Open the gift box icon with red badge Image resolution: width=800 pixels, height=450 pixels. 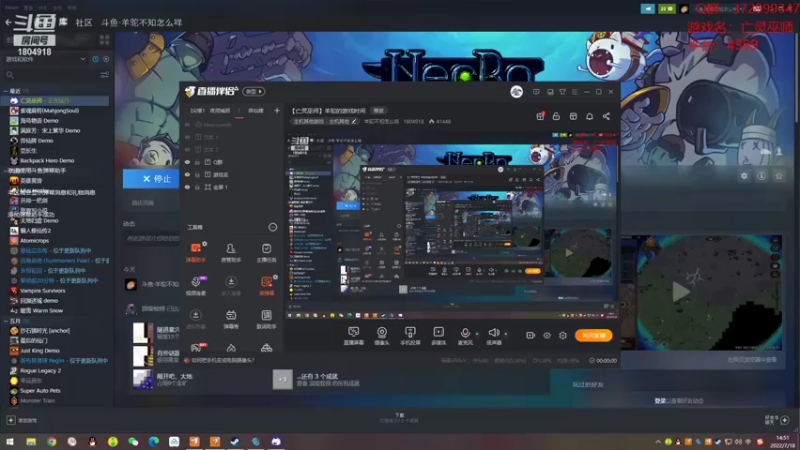point(540,116)
